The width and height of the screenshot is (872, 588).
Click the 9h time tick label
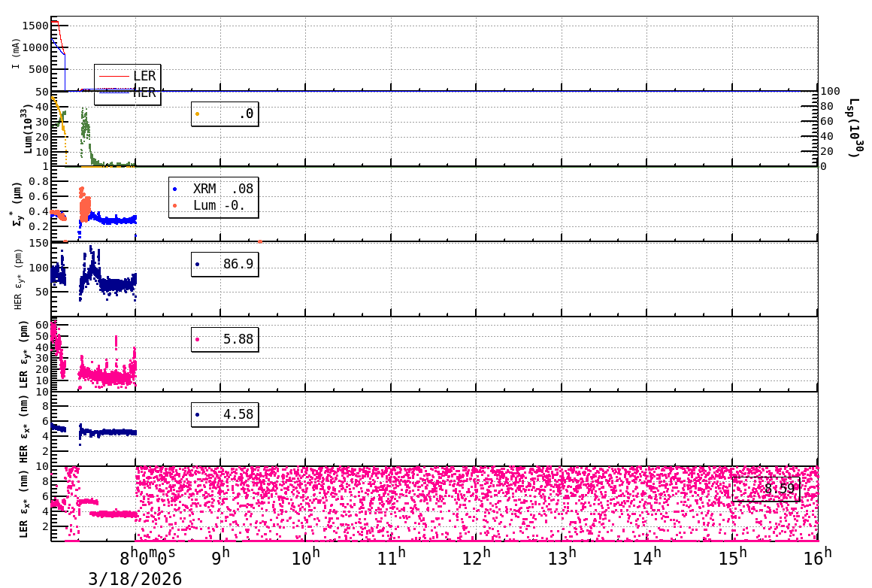coord(221,556)
